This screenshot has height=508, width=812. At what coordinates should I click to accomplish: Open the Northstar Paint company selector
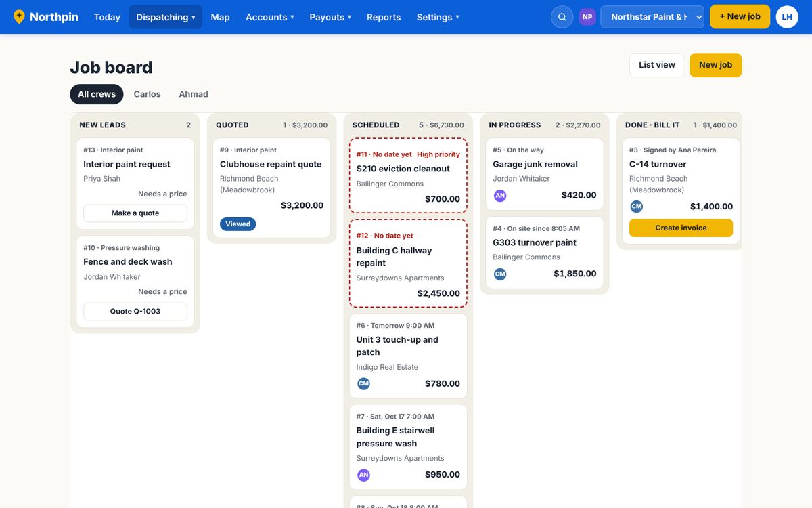[652, 17]
